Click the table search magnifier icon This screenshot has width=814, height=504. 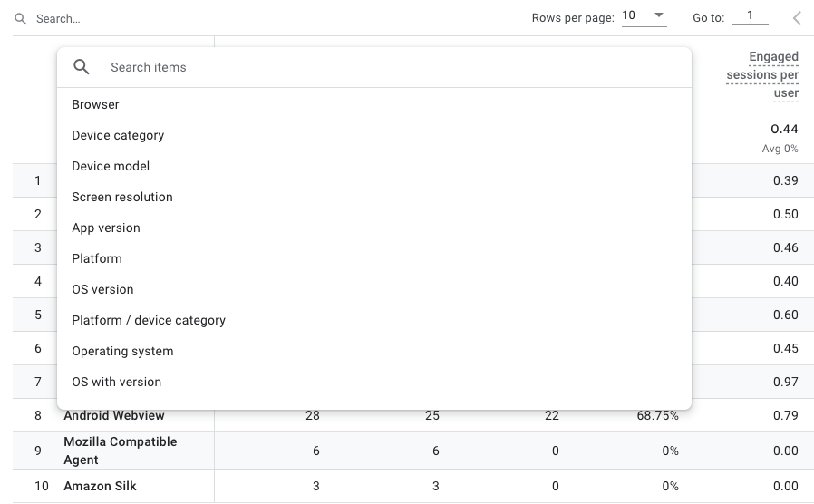click(21, 18)
